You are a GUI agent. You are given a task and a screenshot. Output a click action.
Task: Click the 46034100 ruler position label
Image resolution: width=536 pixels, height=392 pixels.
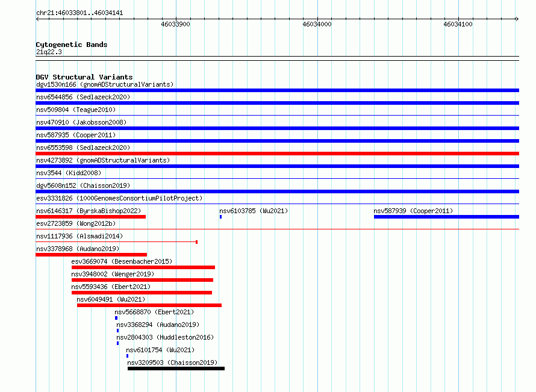(x=458, y=24)
